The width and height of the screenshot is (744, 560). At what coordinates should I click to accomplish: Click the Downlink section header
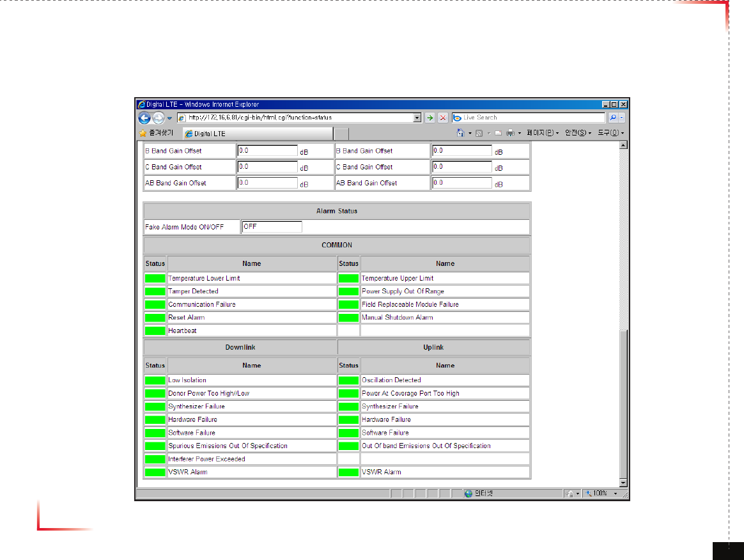pos(240,347)
